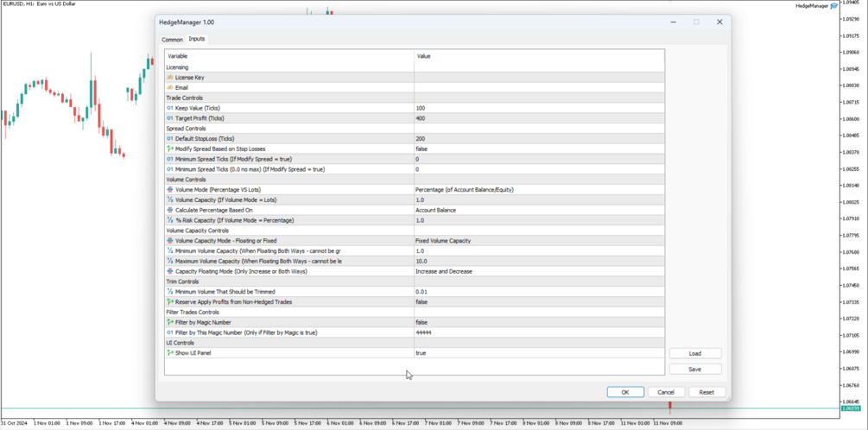The image size is (868, 430).
Task: Click the Show UI Panel boolean icon
Action: point(170,352)
